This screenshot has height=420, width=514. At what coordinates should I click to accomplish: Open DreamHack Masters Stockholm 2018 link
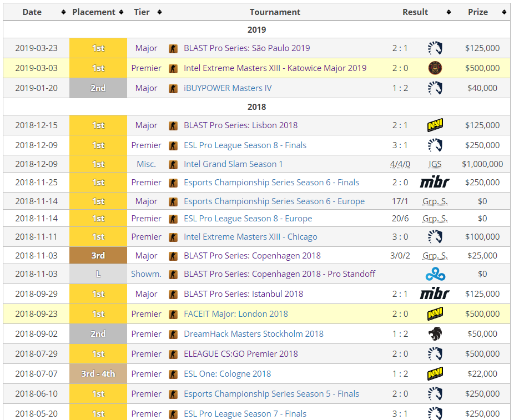tap(254, 334)
